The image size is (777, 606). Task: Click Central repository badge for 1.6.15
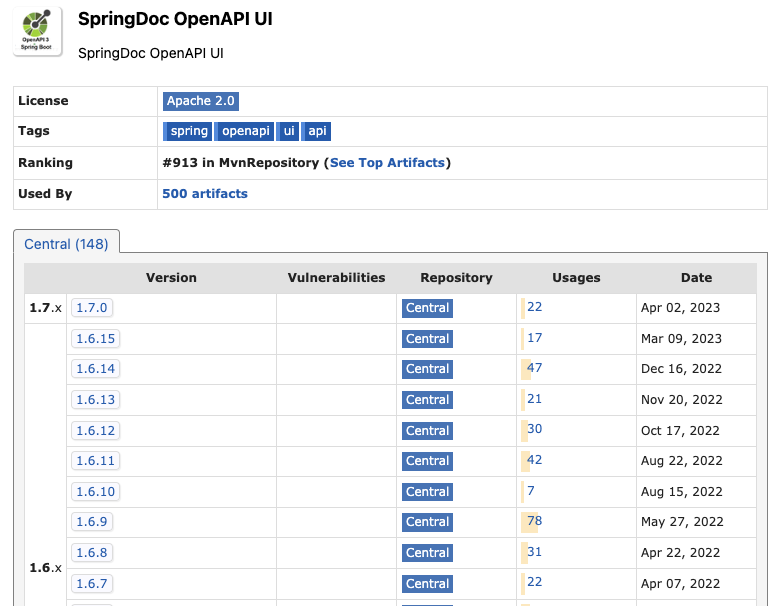(427, 339)
